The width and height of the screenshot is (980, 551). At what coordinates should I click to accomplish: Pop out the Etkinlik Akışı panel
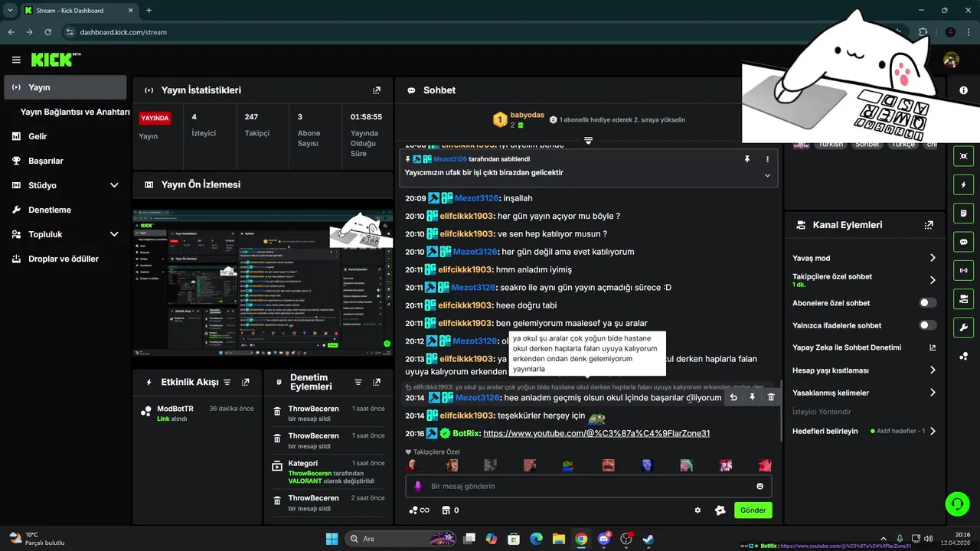click(245, 382)
